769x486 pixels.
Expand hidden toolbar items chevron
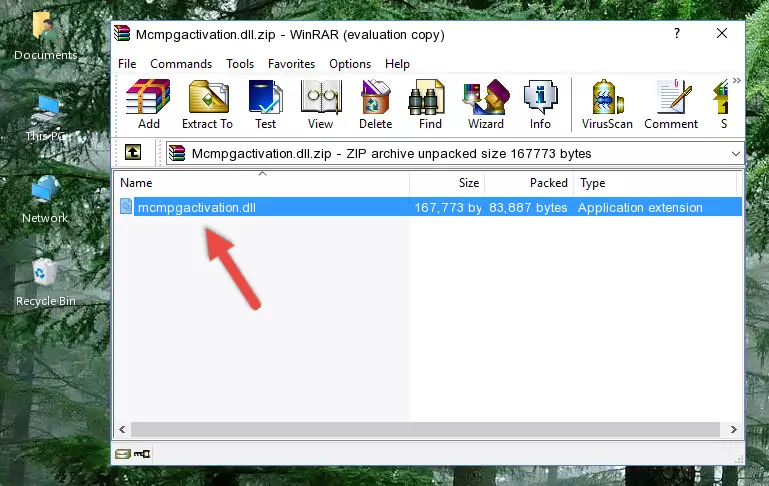click(737, 81)
